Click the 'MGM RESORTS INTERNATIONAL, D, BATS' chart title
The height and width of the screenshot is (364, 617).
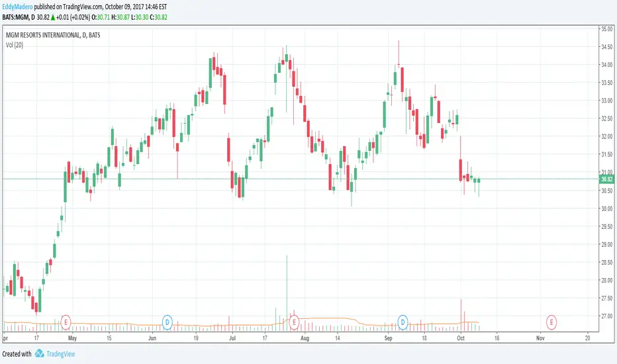tap(53, 35)
